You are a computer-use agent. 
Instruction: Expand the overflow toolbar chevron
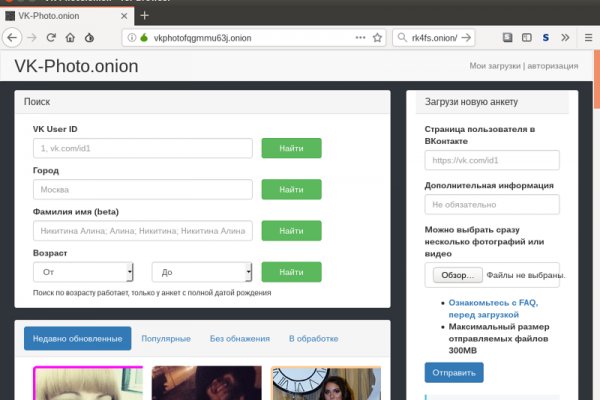coord(565,38)
